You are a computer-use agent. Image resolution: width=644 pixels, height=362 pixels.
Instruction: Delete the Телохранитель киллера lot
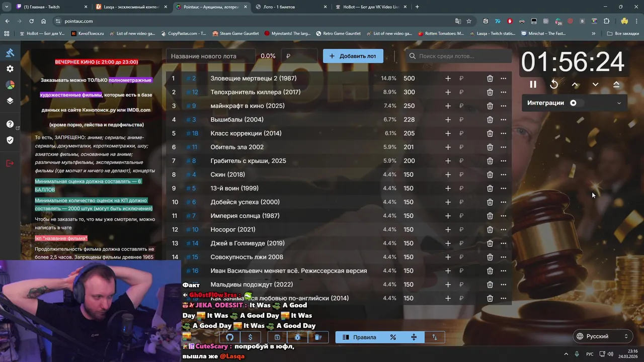pyautogui.click(x=490, y=92)
